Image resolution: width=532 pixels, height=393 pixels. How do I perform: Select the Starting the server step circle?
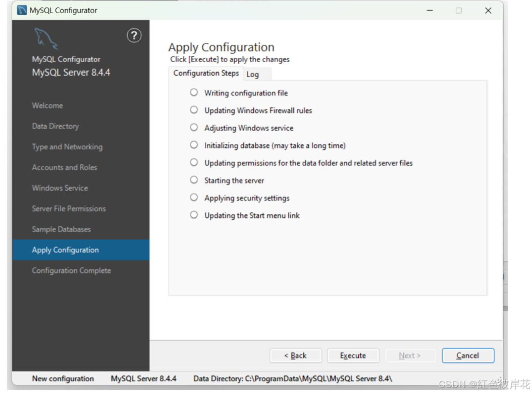coord(194,180)
